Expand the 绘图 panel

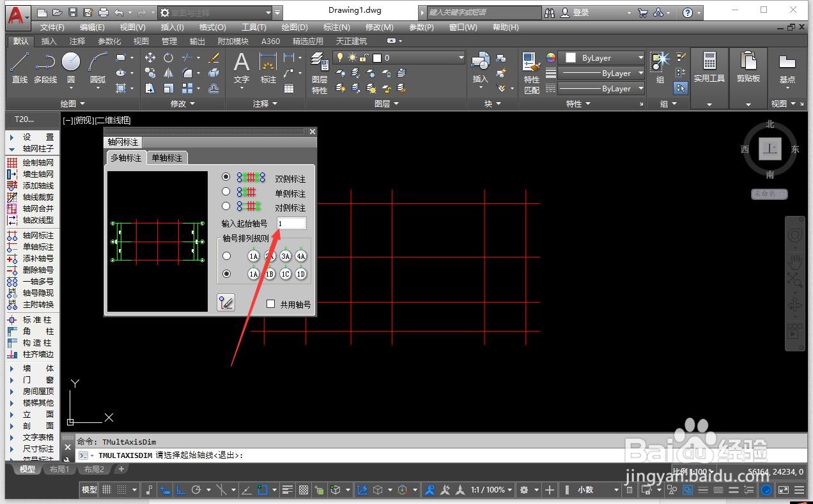[72, 103]
